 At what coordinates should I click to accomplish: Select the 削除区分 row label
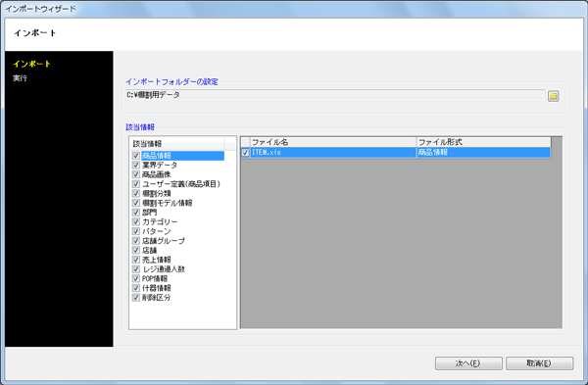(157, 298)
